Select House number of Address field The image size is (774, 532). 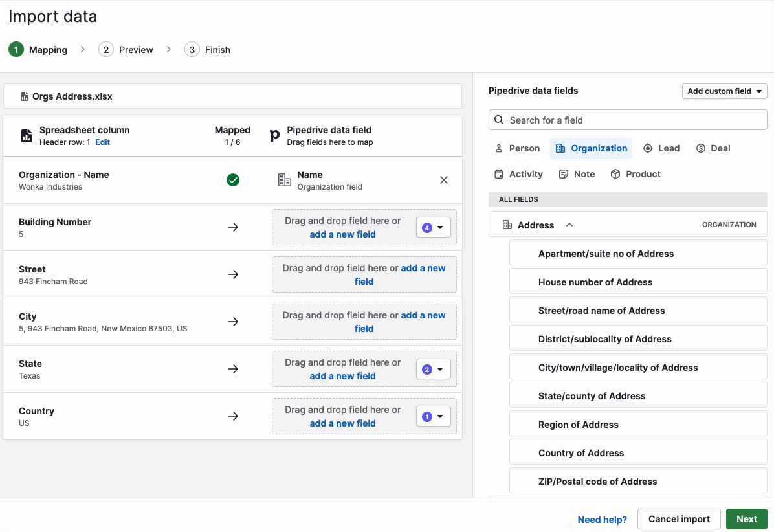pos(637,282)
